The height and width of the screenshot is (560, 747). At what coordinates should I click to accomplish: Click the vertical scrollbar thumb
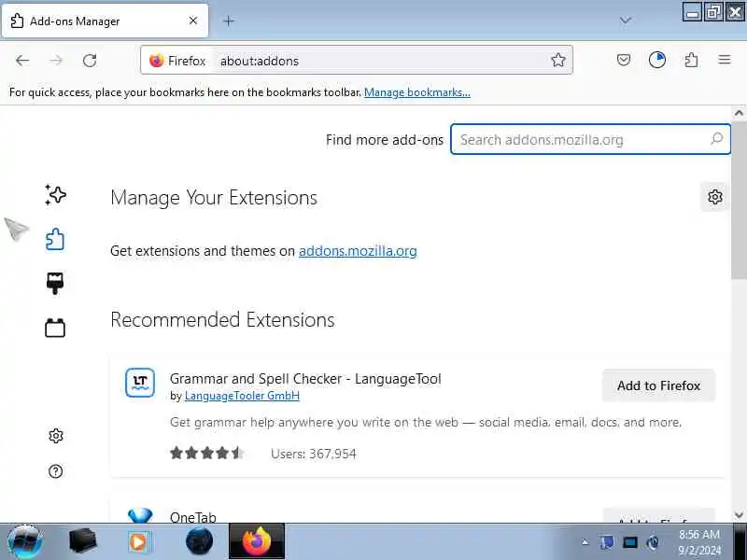[x=739, y=199]
